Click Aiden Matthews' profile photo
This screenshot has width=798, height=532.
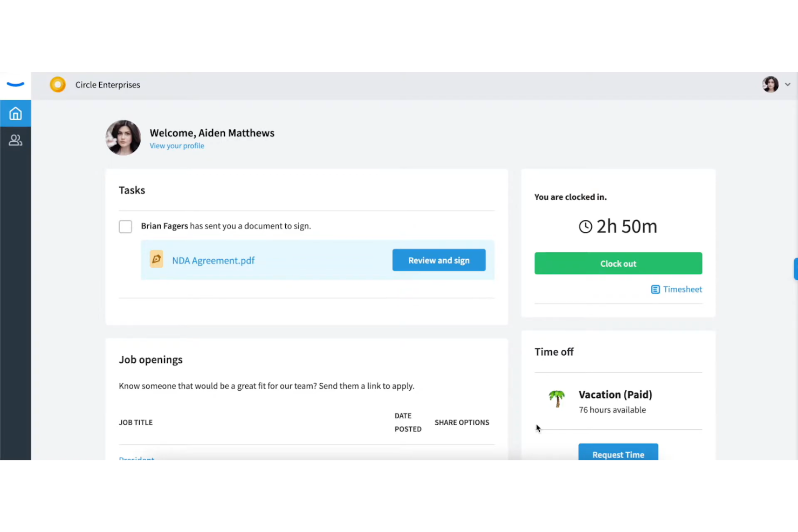click(123, 138)
